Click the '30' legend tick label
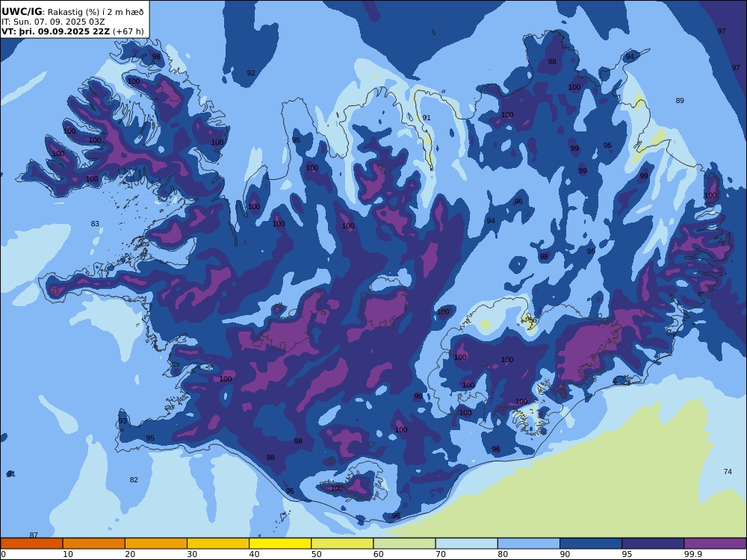The image size is (747, 560). tap(192, 554)
